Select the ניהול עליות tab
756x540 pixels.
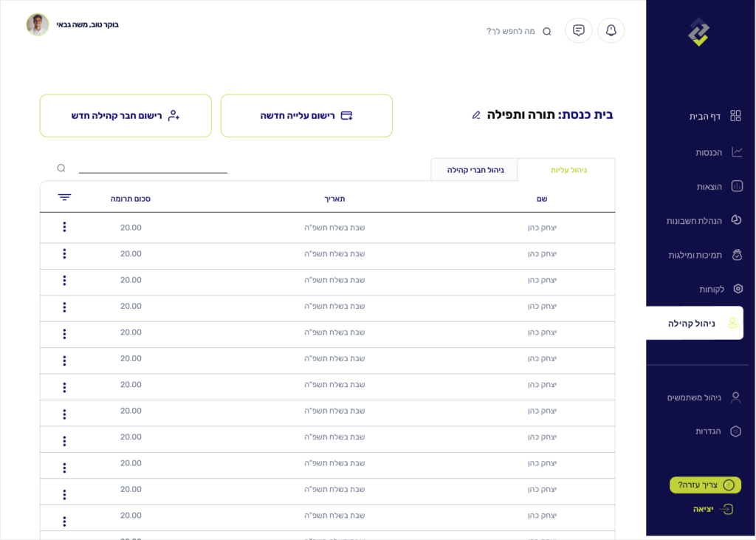[568, 170]
